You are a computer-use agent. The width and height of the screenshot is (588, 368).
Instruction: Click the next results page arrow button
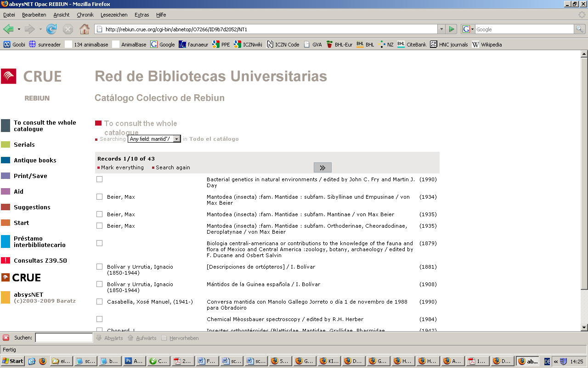pos(322,168)
